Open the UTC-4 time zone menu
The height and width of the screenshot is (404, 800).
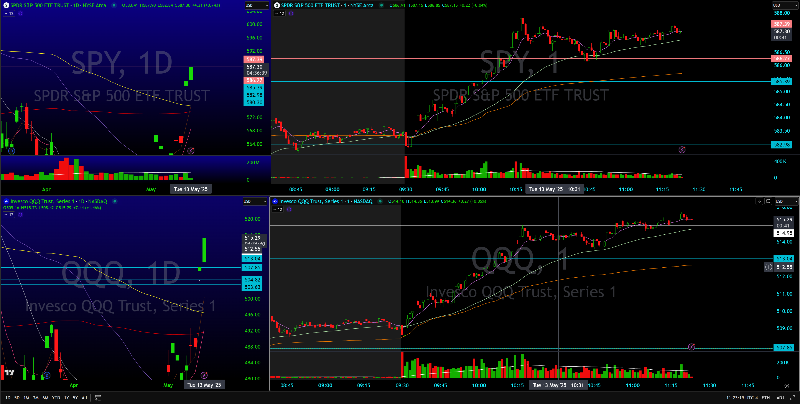[x=742, y=397]
